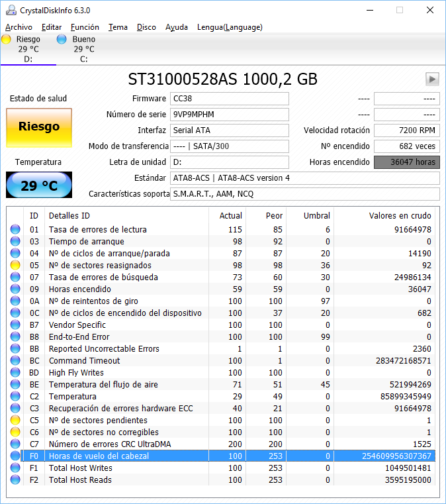Click the power-on count field 682 veces
446x504 pixels.
coord(406,146)
